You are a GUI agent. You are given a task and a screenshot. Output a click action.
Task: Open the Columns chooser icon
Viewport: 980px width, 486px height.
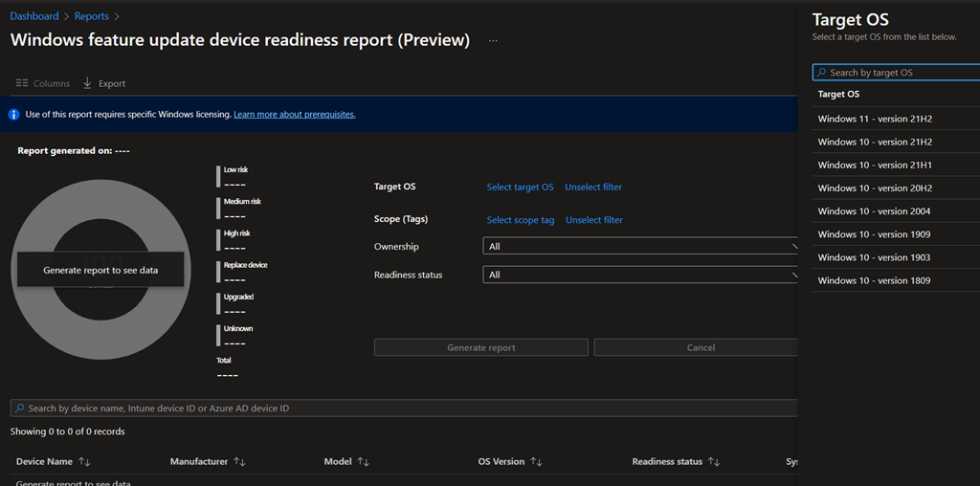21,83
